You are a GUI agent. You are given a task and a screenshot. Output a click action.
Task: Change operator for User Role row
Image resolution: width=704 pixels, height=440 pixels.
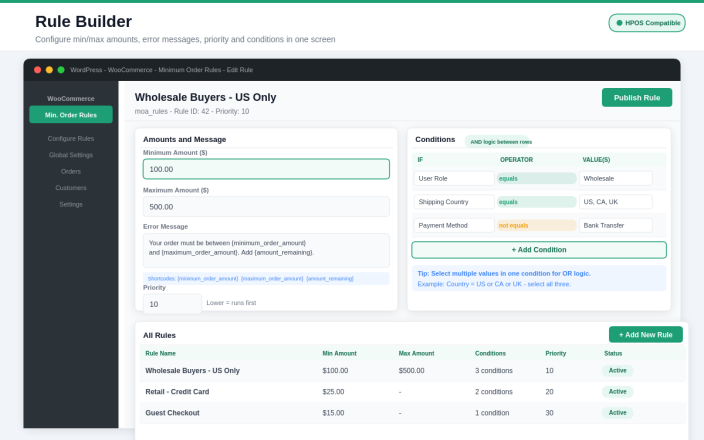pos(537,178)
